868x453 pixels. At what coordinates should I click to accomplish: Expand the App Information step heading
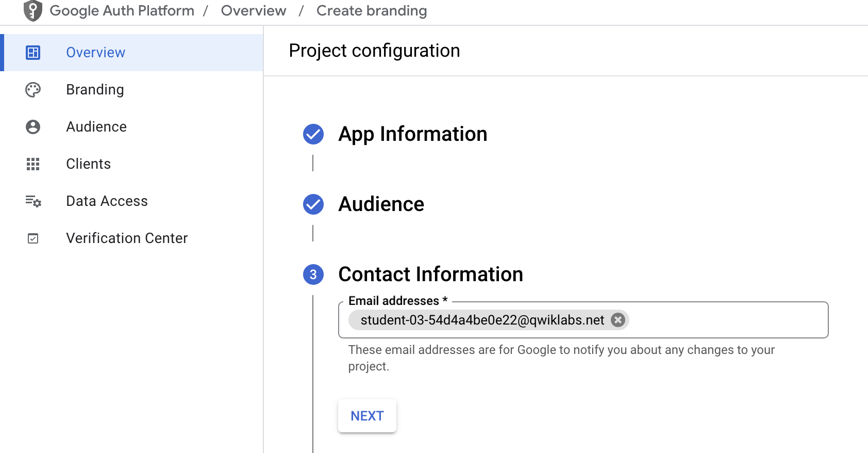click(x=413, y=134)
